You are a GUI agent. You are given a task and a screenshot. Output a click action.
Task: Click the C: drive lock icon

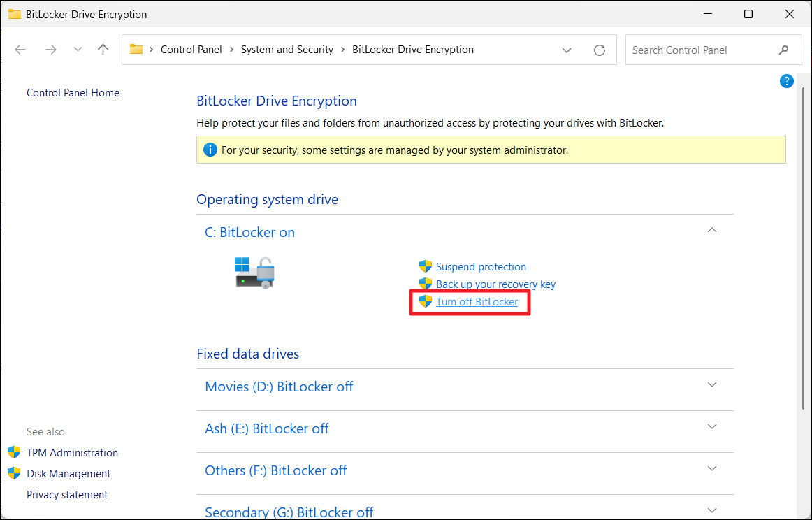pyautogui.click(x=255, y=273)
